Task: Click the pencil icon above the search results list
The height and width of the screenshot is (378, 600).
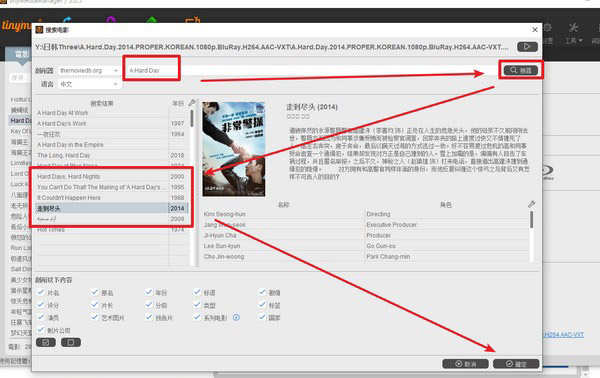Action: pyautogui.click(x=192, y=103)
